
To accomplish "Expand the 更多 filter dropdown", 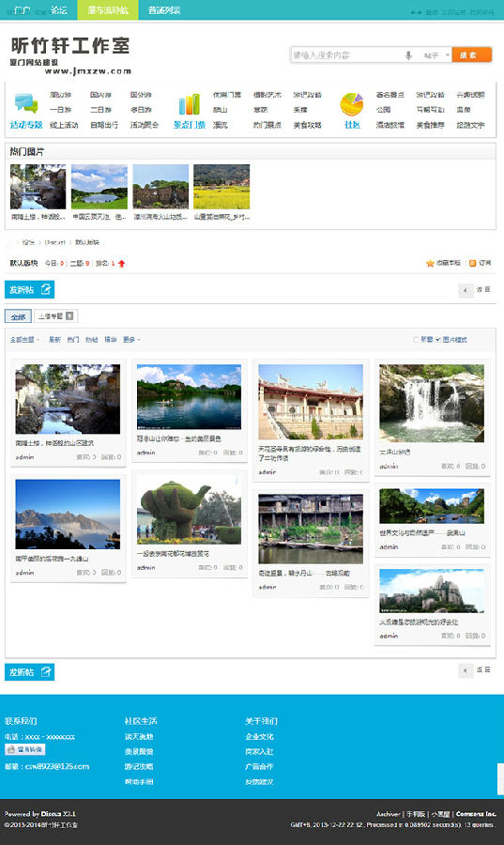I will [x=131, y=340].
